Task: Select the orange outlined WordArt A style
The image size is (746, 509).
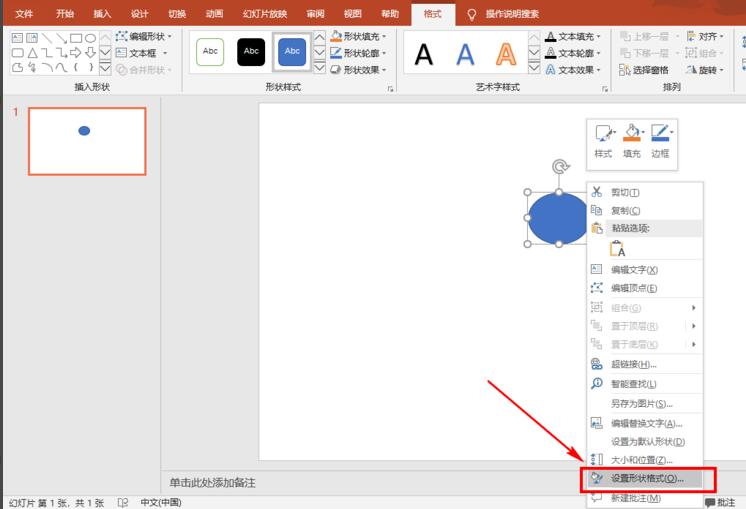Action: 506,53
